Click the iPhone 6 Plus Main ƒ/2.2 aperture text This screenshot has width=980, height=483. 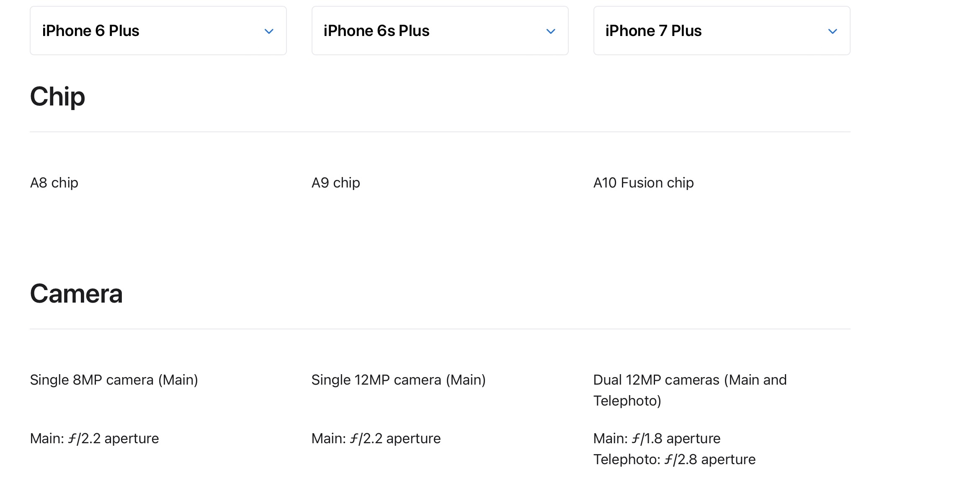[x=95, y=439]
